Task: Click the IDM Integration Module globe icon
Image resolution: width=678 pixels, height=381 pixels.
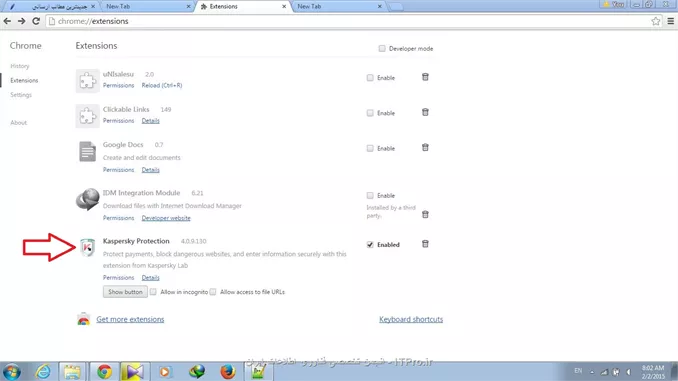Action: (x=88, y=199)
